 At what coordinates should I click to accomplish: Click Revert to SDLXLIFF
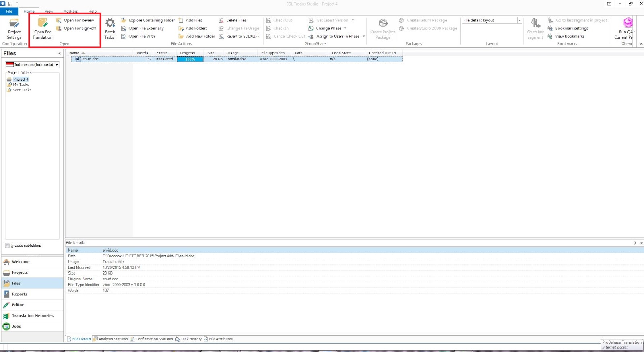point(239,36)
